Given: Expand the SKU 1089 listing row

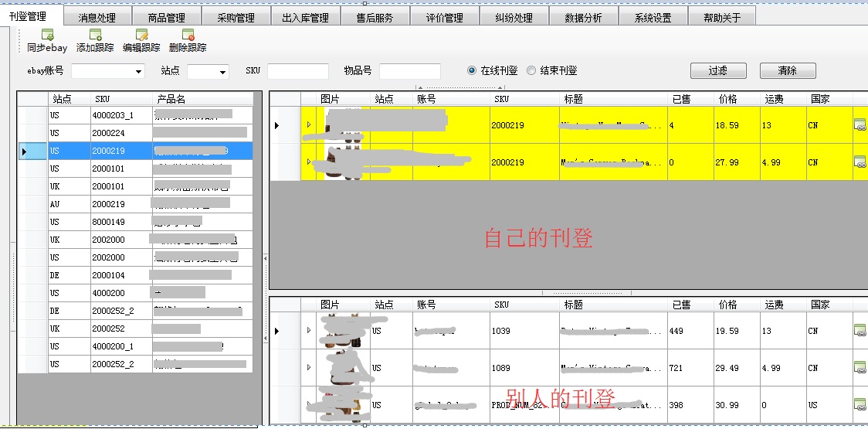Looking at the screenshot, I should click(x=309, y=368).
